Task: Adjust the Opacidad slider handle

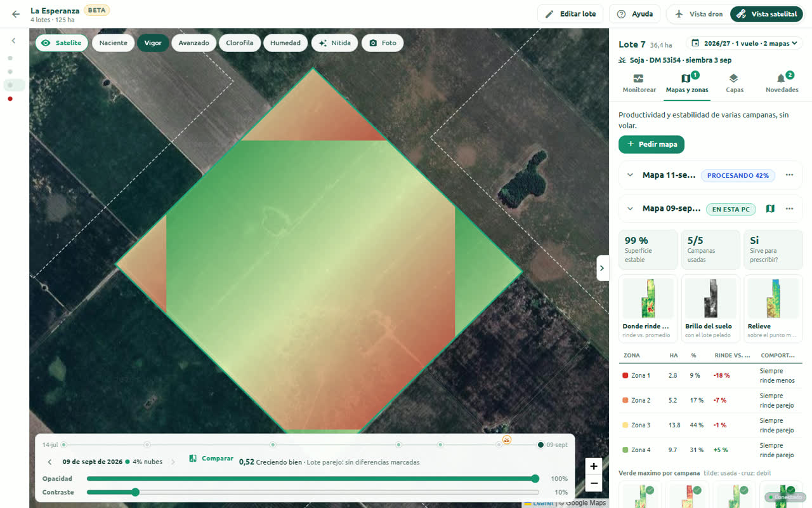Action: tap(535, 479)
